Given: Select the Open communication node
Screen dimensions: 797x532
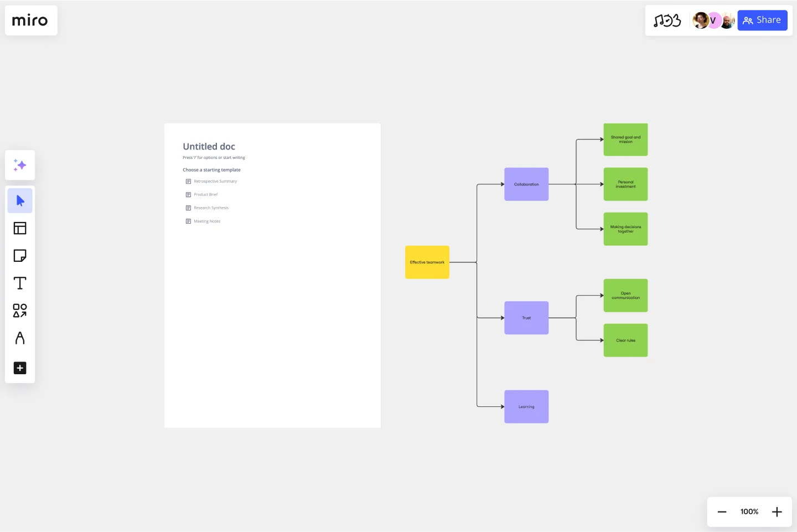Looking at the screenshot, I should click(625, 296).
